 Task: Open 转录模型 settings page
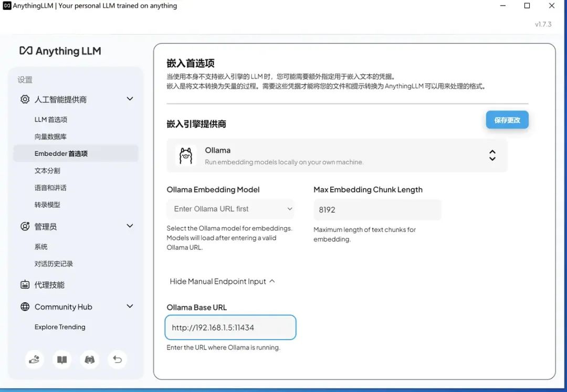pyautogui.click(x=47, y=205)
